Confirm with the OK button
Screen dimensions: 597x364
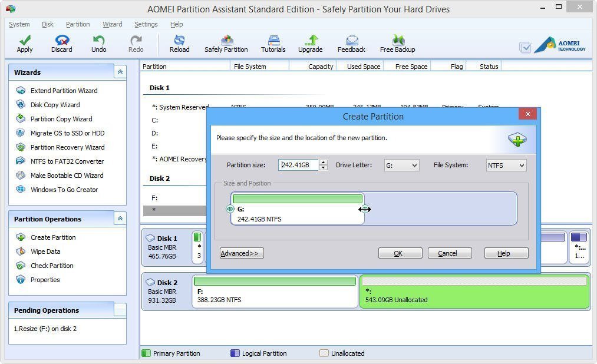(x=400, y=253)
